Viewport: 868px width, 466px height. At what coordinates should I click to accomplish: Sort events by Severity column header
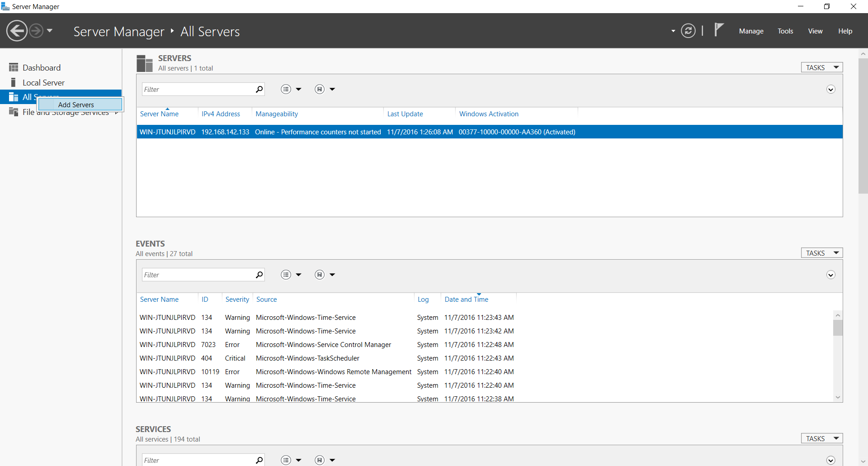click(237, 300)
